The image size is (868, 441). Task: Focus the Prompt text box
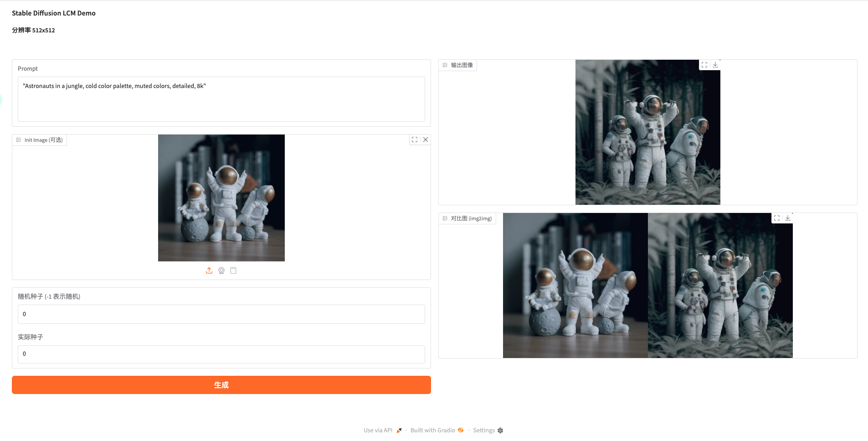coord(221,99)
